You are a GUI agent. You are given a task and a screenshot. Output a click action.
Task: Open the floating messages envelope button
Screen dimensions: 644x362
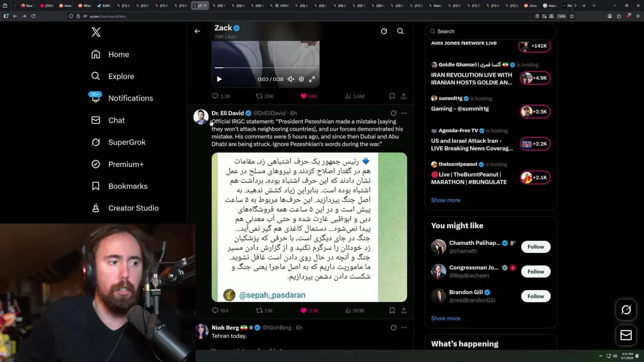tap(626, 335)
